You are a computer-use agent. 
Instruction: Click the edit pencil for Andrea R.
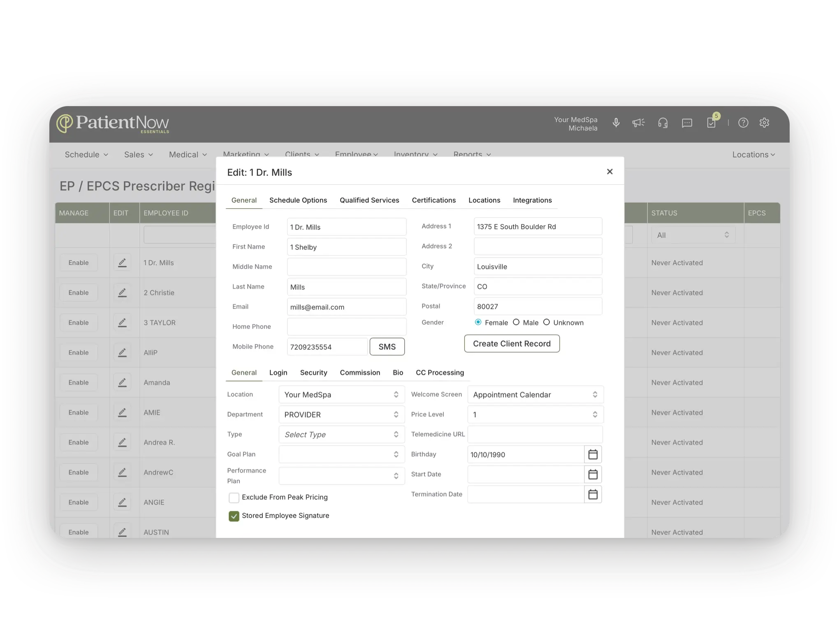tap(122, 442)
